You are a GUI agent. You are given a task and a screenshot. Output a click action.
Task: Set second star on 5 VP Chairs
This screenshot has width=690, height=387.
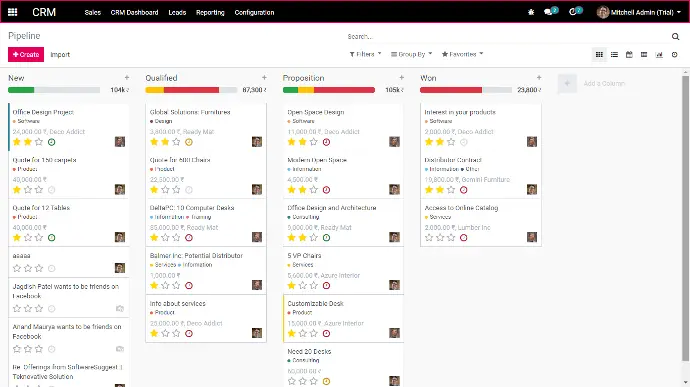coord(302,285)
